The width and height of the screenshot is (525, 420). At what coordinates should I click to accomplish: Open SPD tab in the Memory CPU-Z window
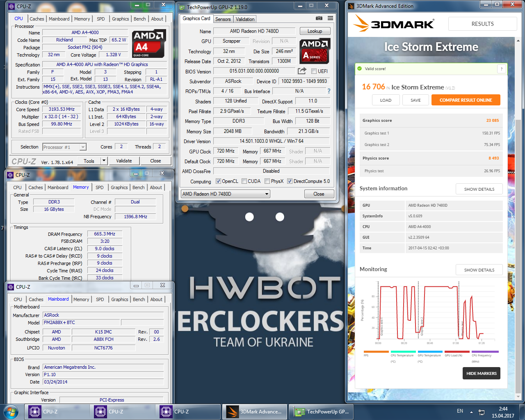(100, 187)
